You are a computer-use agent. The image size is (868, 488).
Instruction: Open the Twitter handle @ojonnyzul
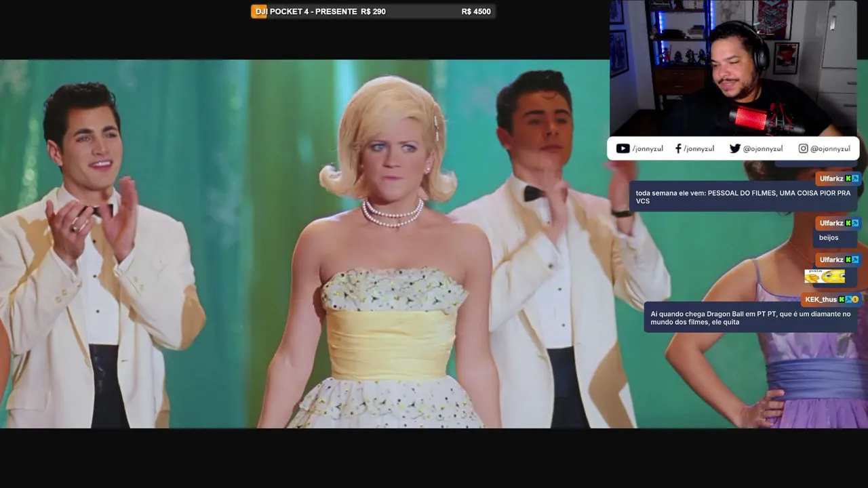coord(762,148)
